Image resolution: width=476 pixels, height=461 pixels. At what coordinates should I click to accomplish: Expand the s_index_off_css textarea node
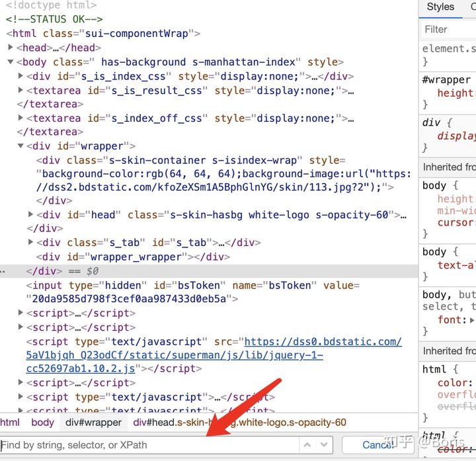tap(20, 117)
